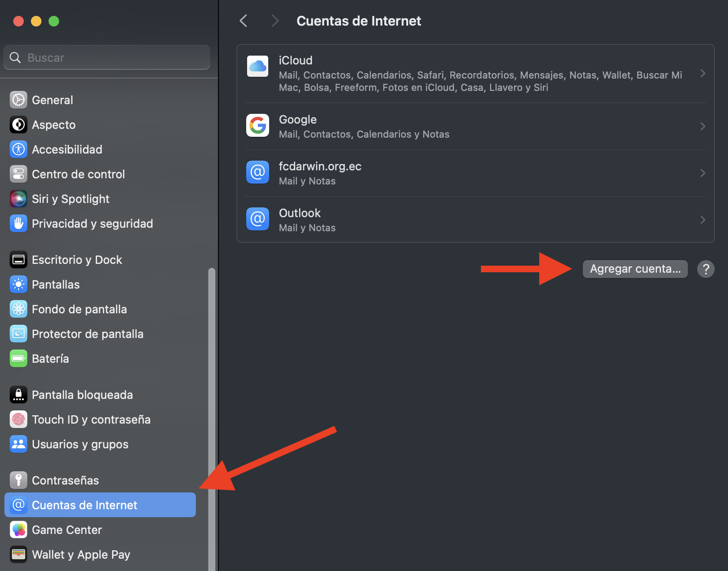Click the Game Center icon
This screenshot has width=728, height=571.
click(x=19, y=530)
